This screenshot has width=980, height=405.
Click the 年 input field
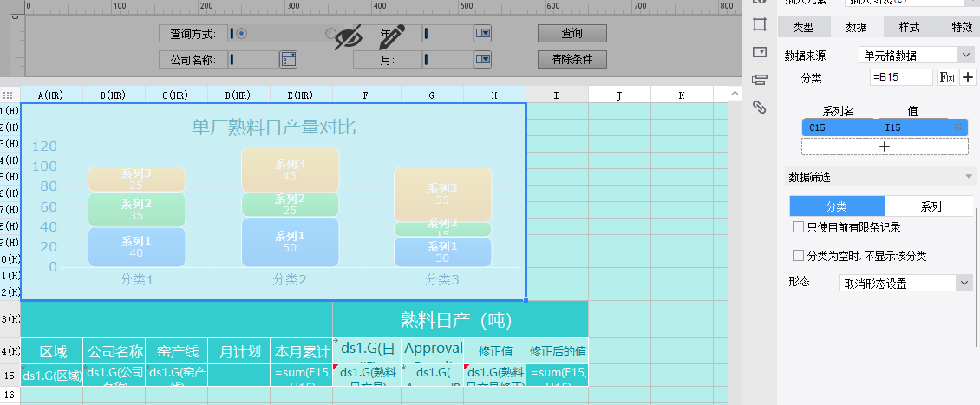448,33
